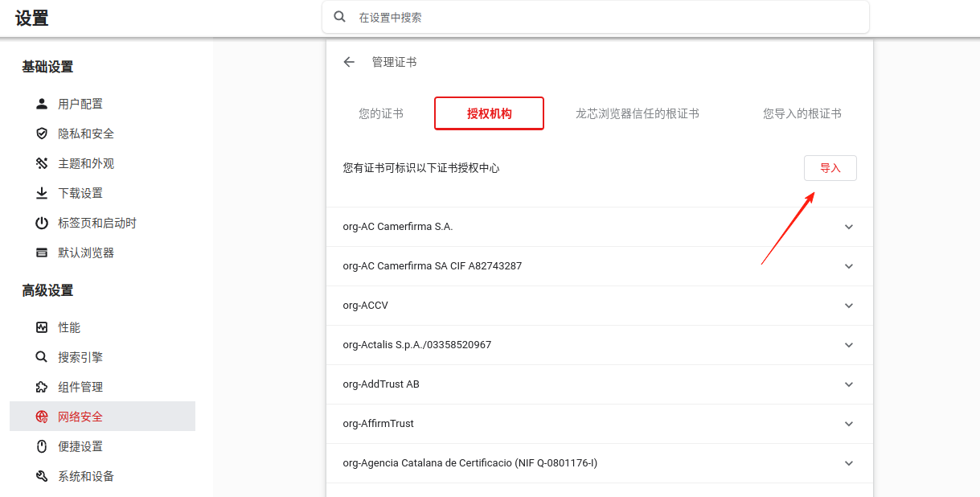Open 便捷设置 section

(102, 446)
